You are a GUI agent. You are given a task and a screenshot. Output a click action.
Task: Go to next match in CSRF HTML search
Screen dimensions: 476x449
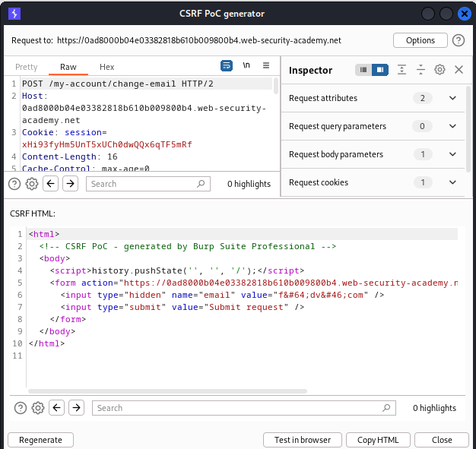pos(76,408)
